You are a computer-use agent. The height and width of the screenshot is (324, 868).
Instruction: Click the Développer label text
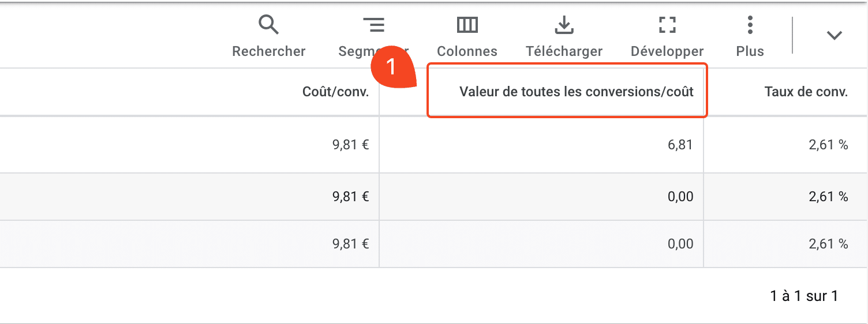pos(667,51)
